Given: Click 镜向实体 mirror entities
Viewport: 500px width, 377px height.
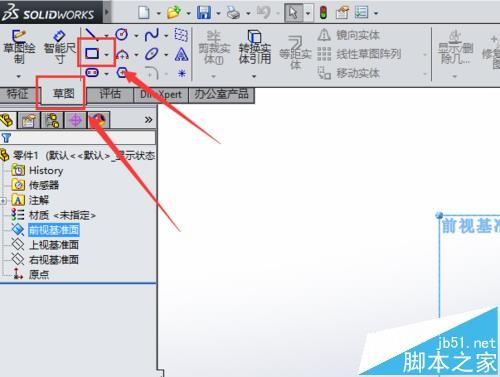Looking at the screenshot, I should [349, 35].
